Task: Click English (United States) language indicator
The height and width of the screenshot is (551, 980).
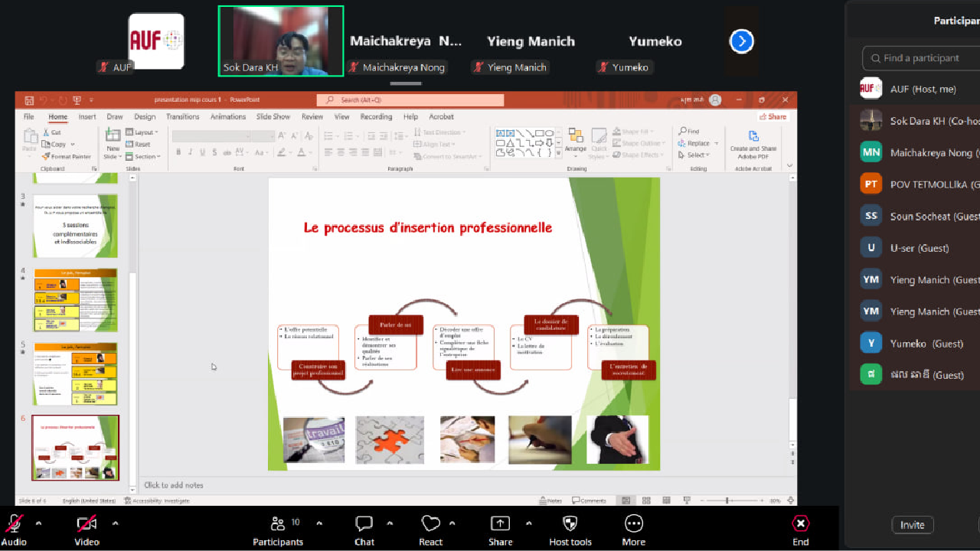Action: click(x=89, y=500)
